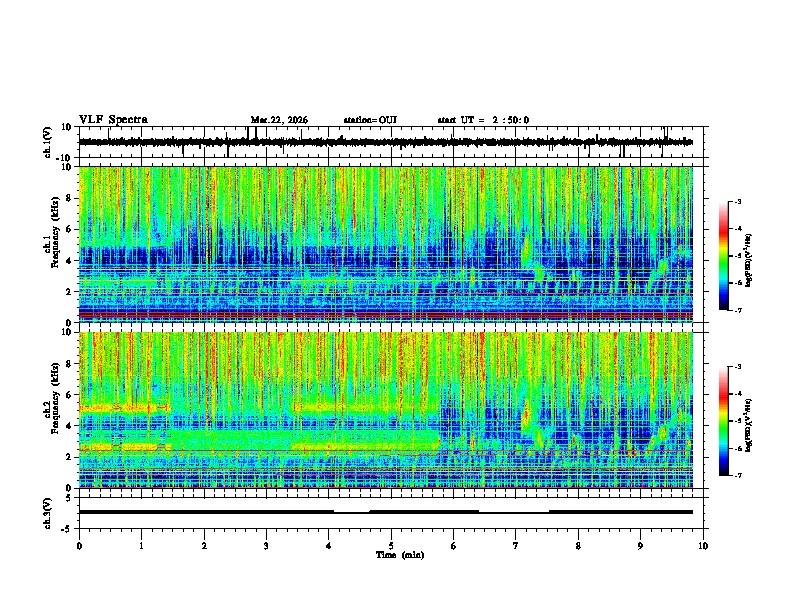Click the "Time (min)" x-axis label
The width and height of the screenshot is (792, 612).
400,555
